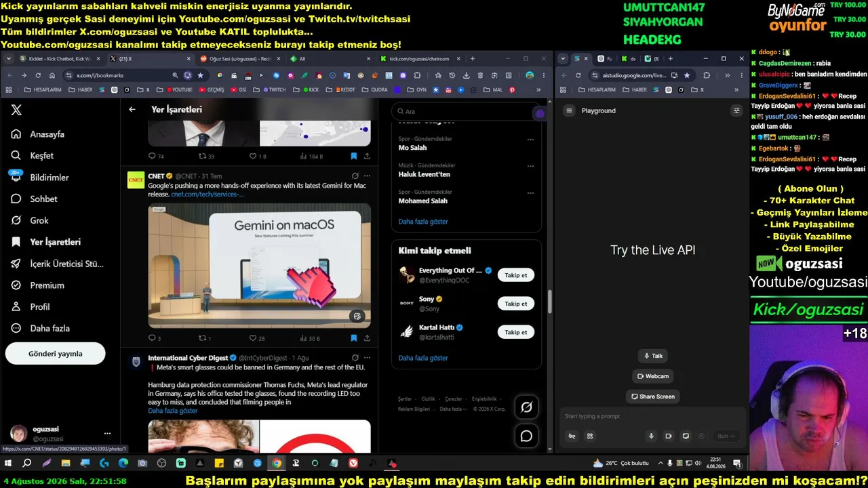Repost the CNET Gemini post
This screenshot has height=488, width=868.
(x=204, y=338)
